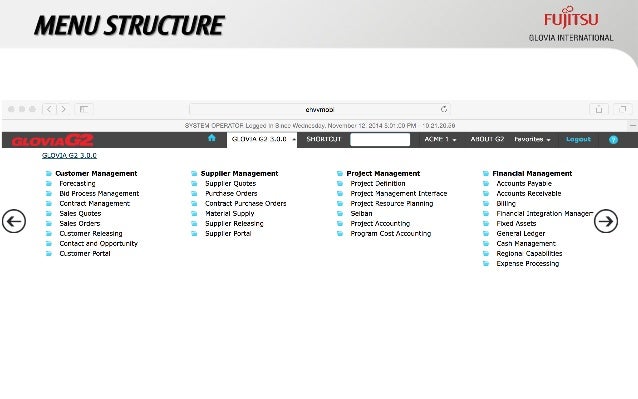Focus the shortcut input field
638x399 pixels.
[x=380, y=140]
